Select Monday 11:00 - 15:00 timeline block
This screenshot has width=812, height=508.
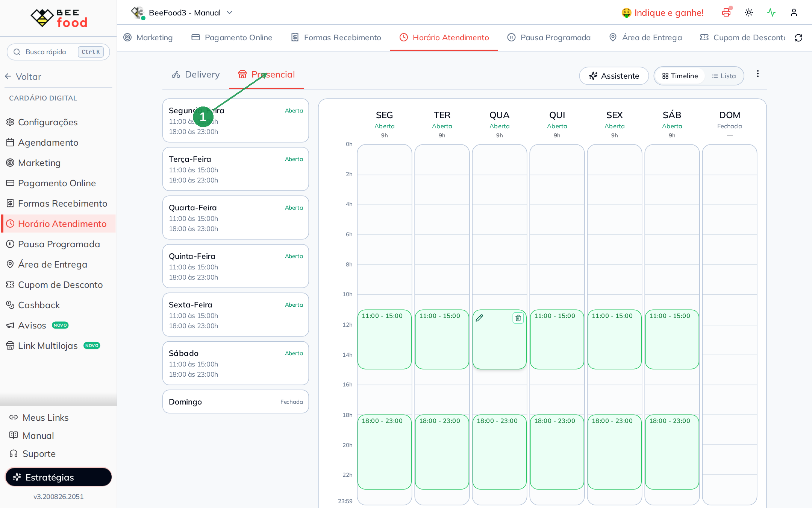(x=384, y=339)
